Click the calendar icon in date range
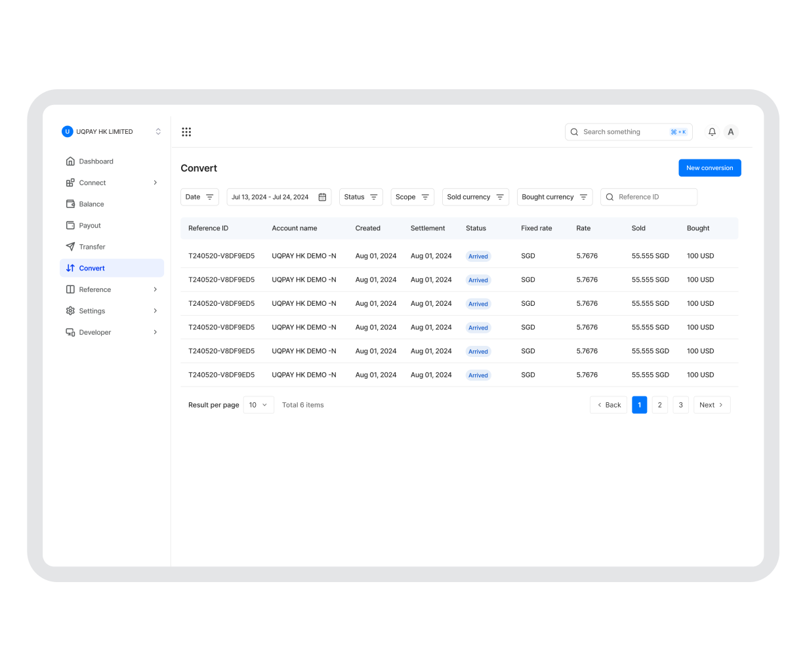 322,197
